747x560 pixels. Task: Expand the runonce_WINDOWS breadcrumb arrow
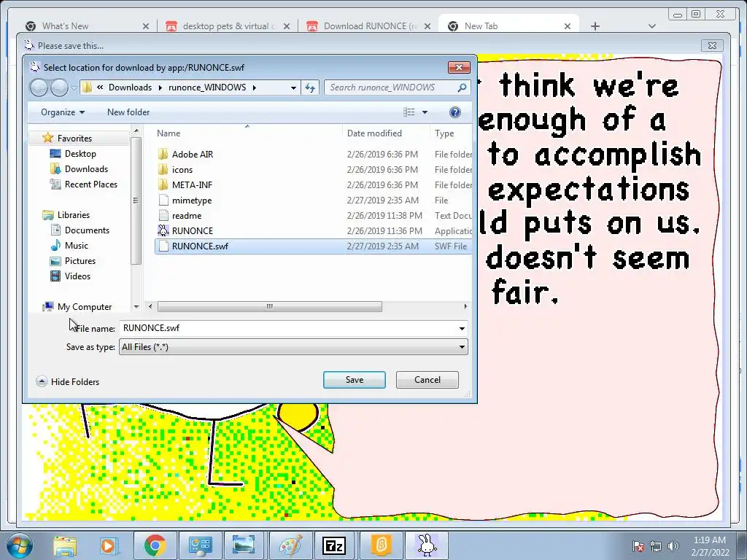(255, 87)
